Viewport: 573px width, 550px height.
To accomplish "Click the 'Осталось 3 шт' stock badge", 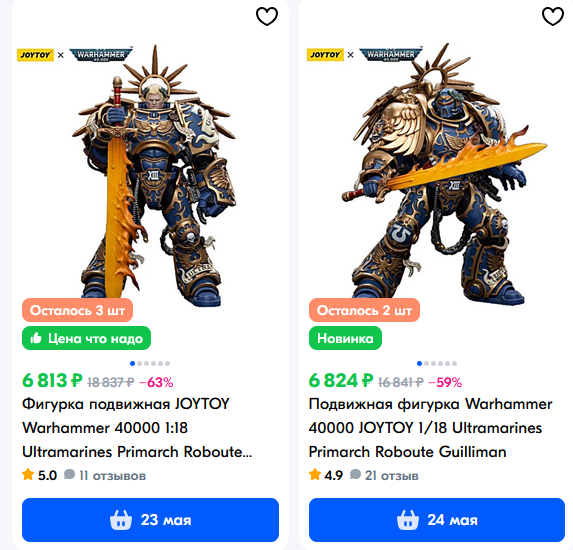I will [77, 310].
